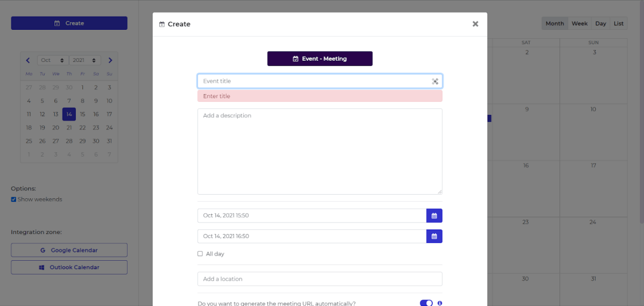This screenshot has height=306, width=644.
Task: Focus the Event title input field
Action: 320,81
